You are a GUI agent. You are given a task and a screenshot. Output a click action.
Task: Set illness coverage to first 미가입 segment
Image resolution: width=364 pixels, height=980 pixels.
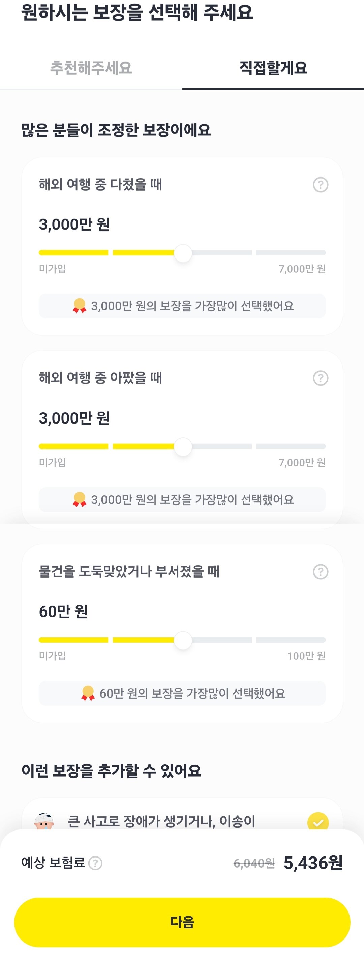73,446
